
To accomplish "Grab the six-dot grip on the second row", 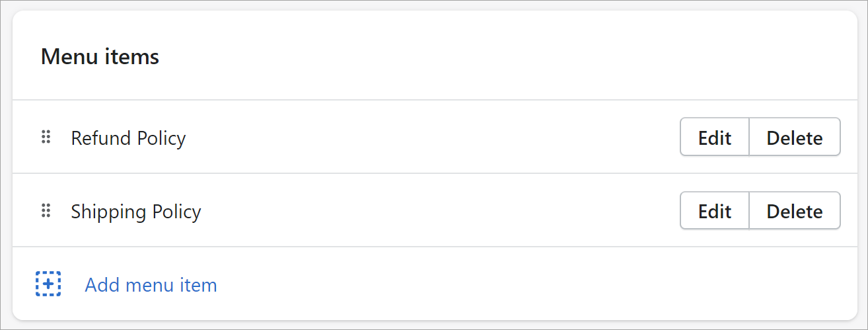I will [46, 211].
